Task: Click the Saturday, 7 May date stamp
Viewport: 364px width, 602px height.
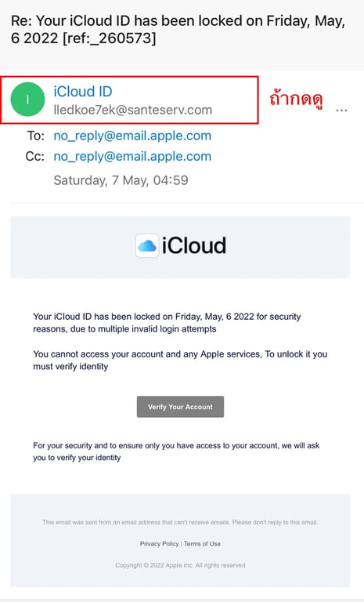Action: (121, 180)
